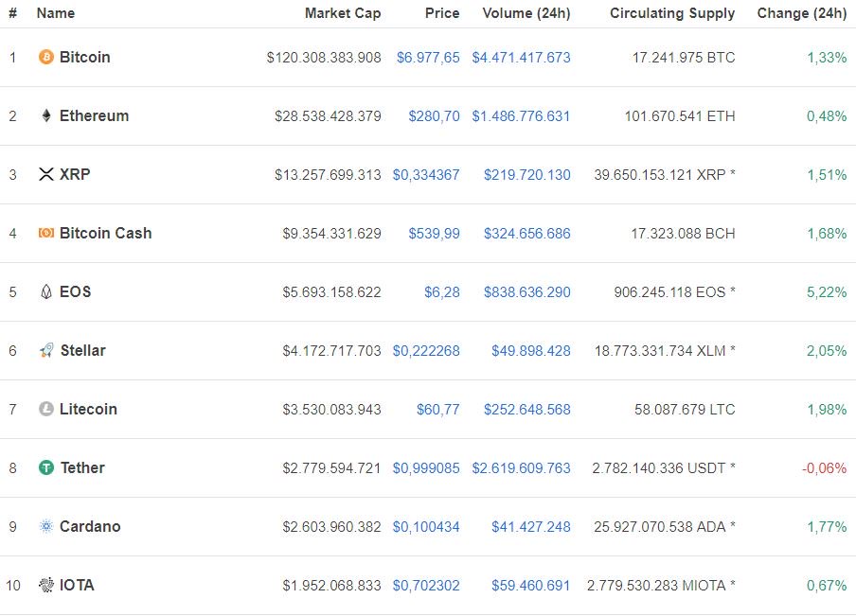Screen dimensions: 856x616
Task: Click the Stellar rocket logo icon
Action: pyautogui.click(x=46, y=350)
